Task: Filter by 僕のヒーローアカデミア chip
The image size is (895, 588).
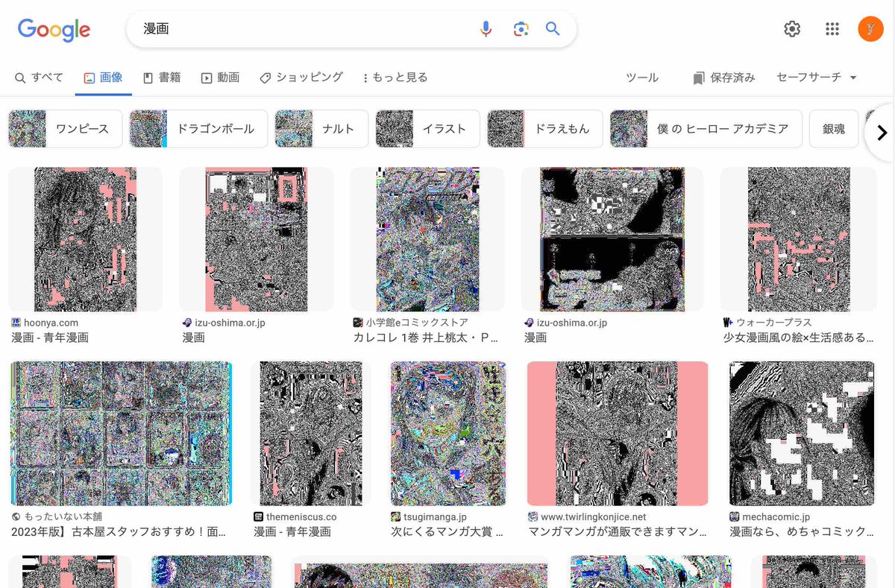Action: (706, 129)
